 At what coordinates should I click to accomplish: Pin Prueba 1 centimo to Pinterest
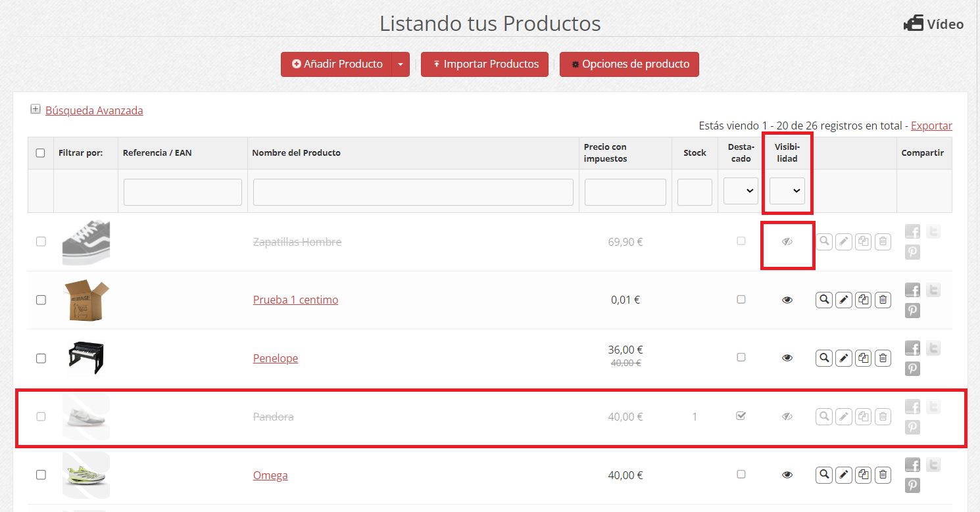912,310
